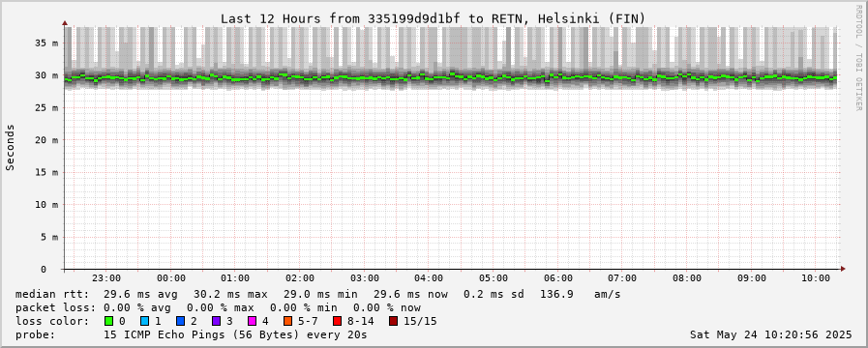Click the 10:00 time axis label
The width and height of the screenshot is (868, 348).
pos(816,278)
